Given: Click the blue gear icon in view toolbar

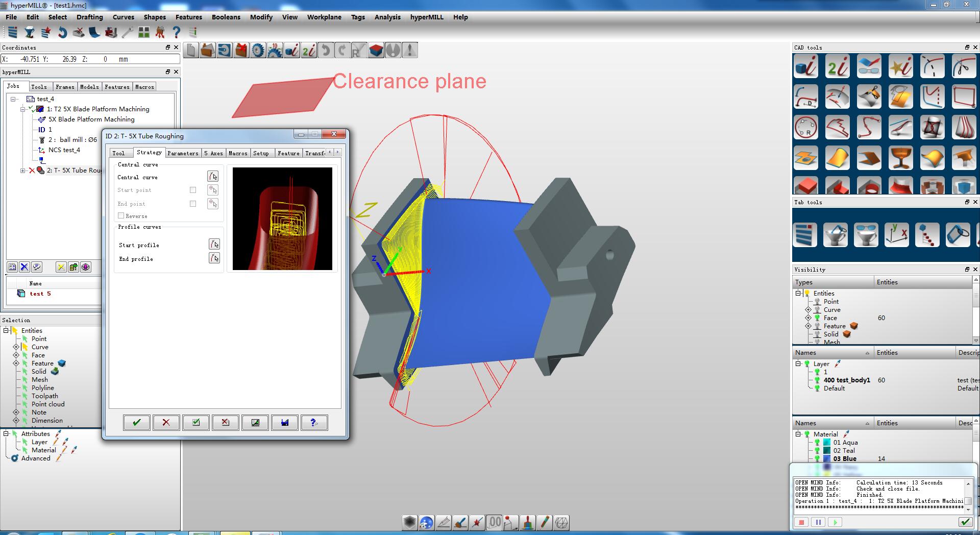Looking at the screenshot, I should click(x=258, y=50).
